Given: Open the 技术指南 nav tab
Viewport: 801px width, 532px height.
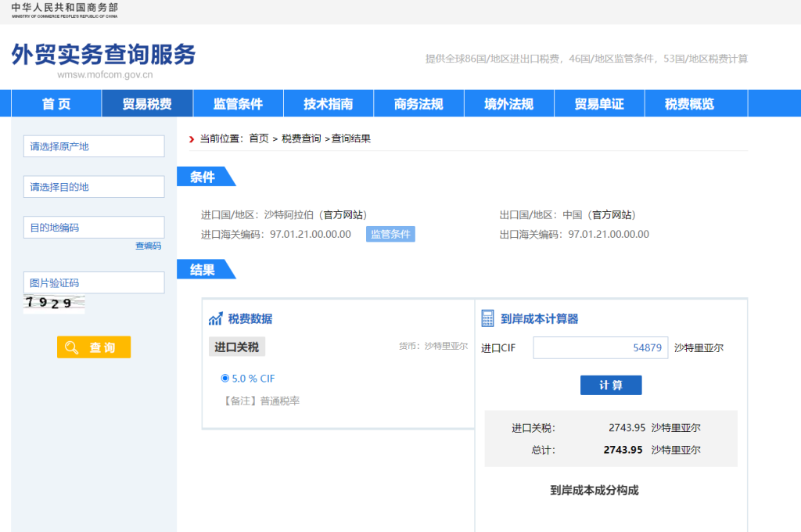Looking at the screenshot, I should click(329, 104).
